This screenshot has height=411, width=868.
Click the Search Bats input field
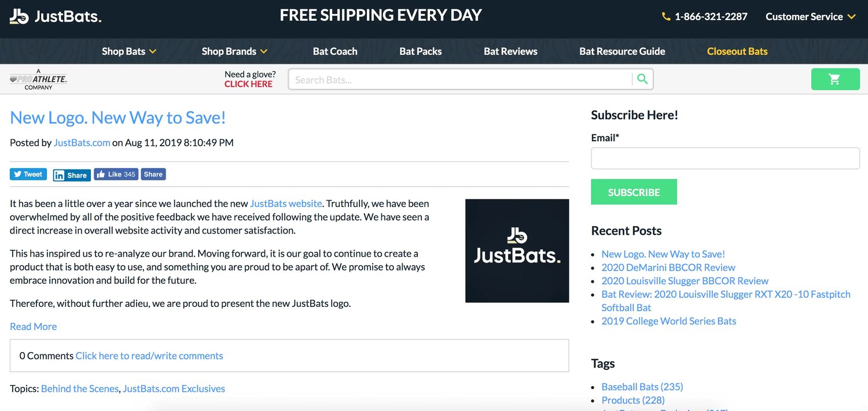[460, 80]
